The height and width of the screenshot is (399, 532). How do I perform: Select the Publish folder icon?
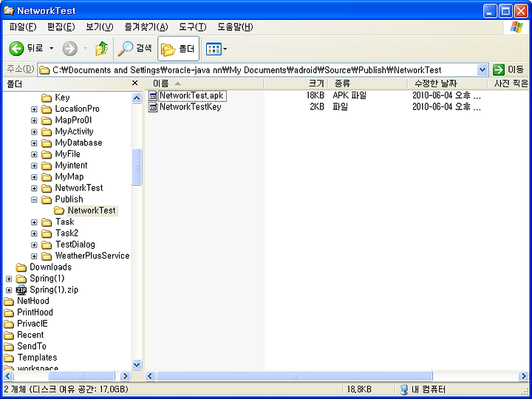tap(46, 199)
